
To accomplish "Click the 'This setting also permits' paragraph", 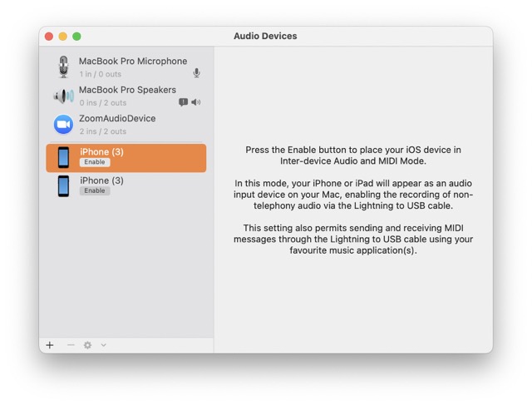I will (353, 239).
